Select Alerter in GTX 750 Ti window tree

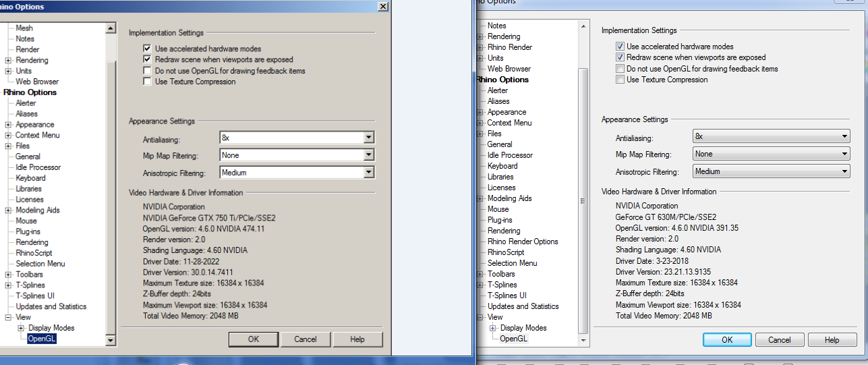tap(26, 103)
